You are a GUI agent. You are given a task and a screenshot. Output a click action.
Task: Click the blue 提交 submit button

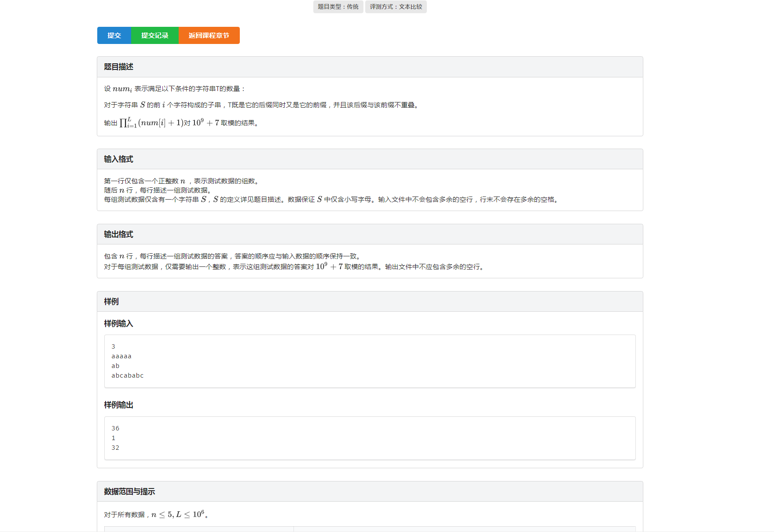click(x=114, y=35)
